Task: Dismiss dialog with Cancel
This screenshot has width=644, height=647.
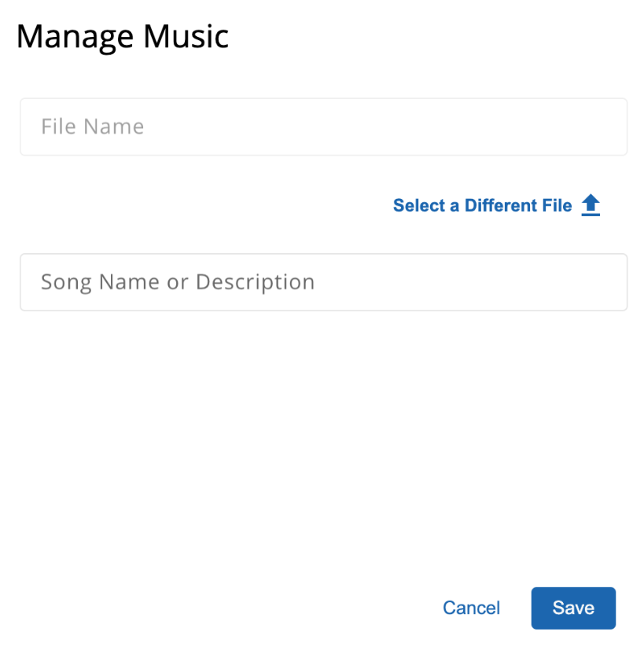Action: [472, 608]
